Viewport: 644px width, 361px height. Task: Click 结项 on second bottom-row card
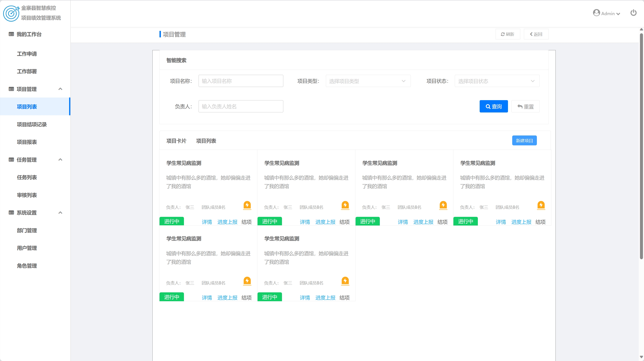click(344, 298)
